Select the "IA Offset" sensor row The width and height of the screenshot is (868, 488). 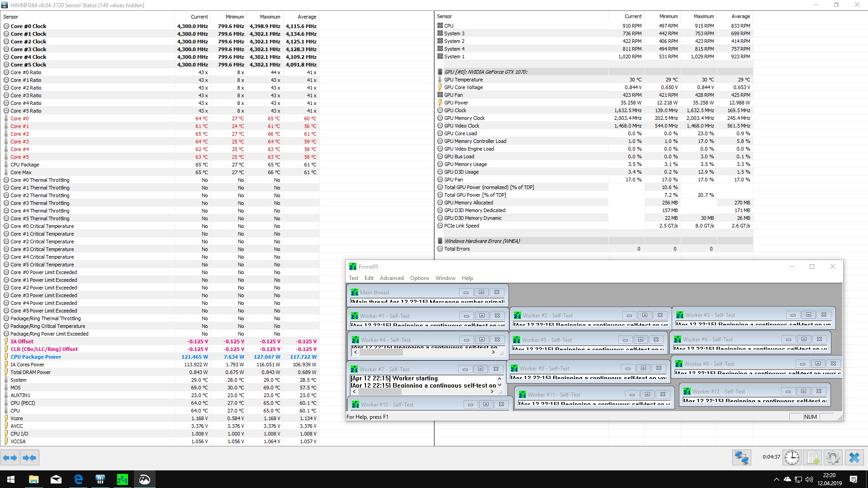(160, 341)
